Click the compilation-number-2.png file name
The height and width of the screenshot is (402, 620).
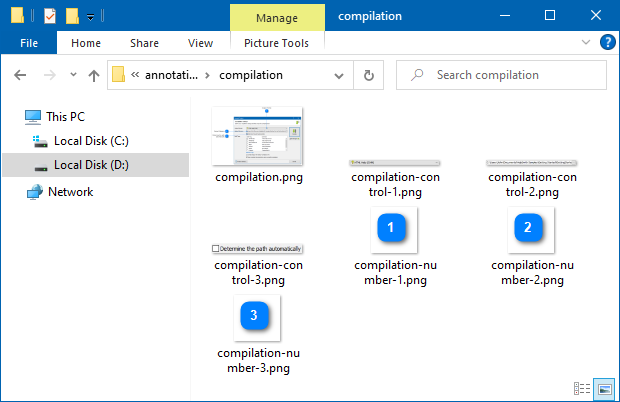tap(532, 272)
